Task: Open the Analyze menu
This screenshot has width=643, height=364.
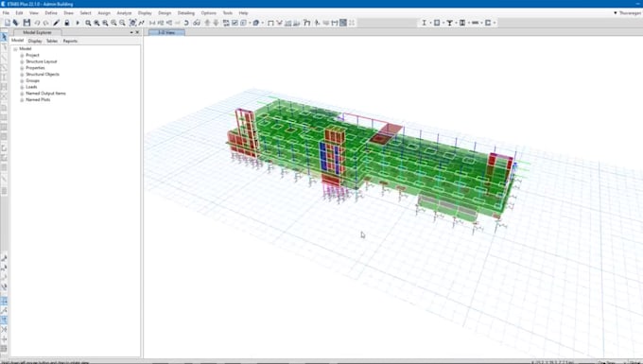Action: pos(124,13)
